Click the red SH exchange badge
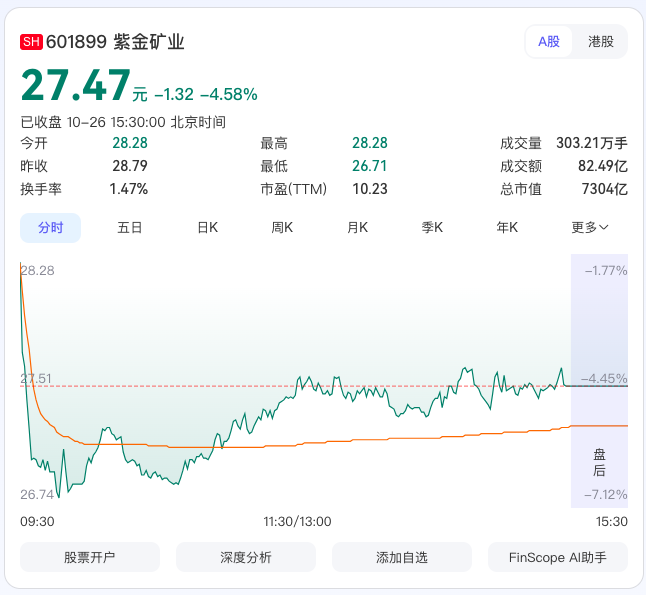 coord(31,42)
